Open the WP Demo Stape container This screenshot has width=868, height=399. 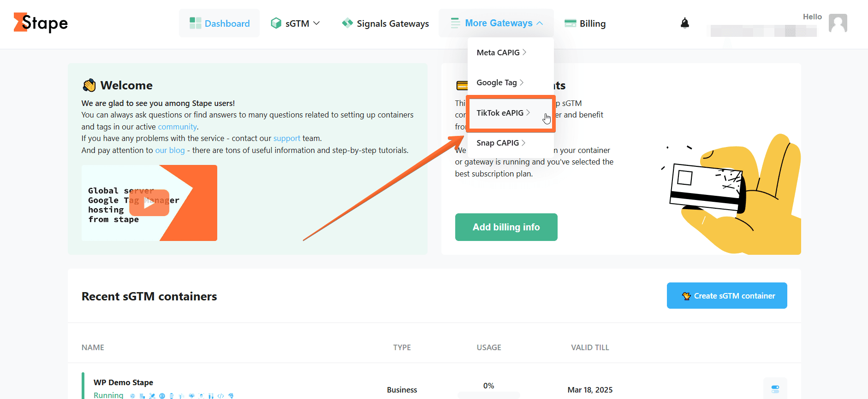point(123,382)
